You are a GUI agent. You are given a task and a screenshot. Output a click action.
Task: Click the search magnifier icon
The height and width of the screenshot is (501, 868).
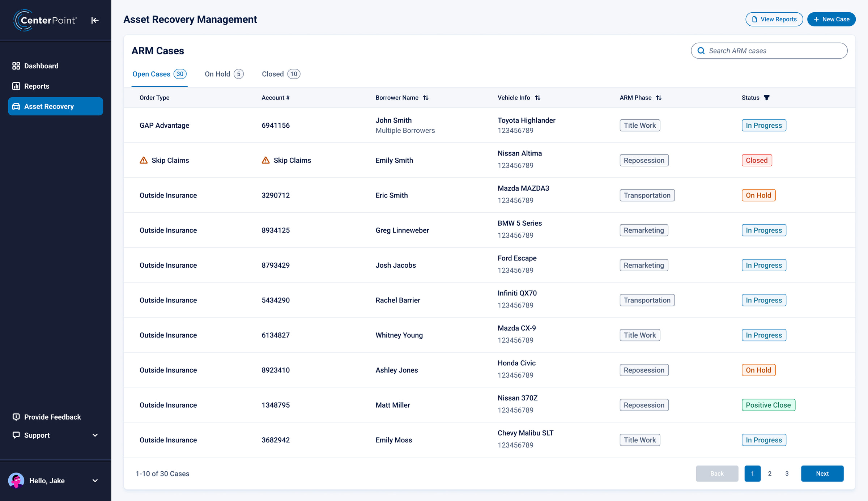(701, 51)
